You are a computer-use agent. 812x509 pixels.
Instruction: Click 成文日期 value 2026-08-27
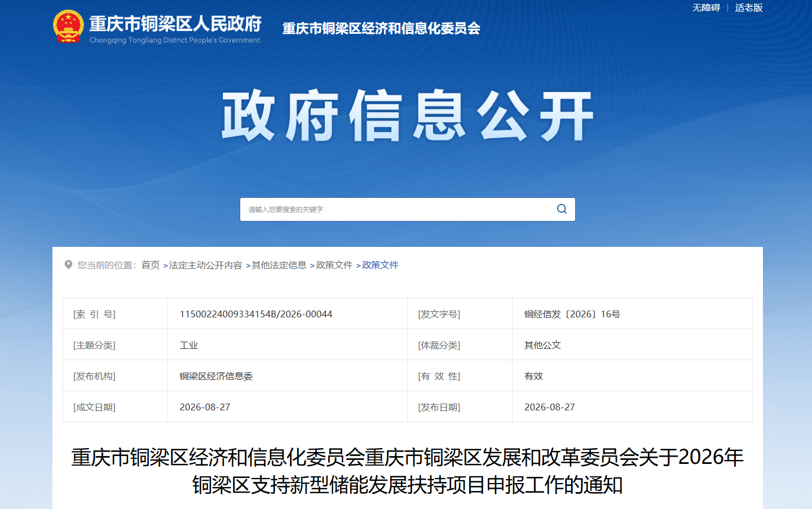pyautogui.click(x=205, y=407)
